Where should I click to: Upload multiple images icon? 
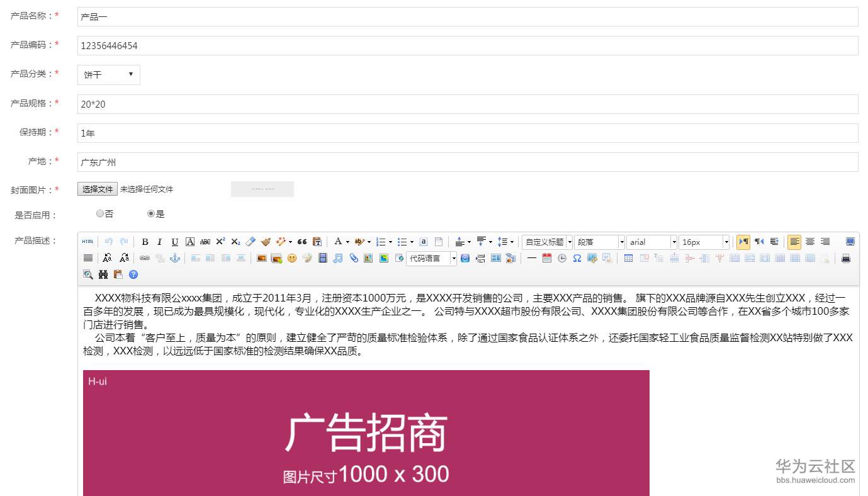[277, 258]
